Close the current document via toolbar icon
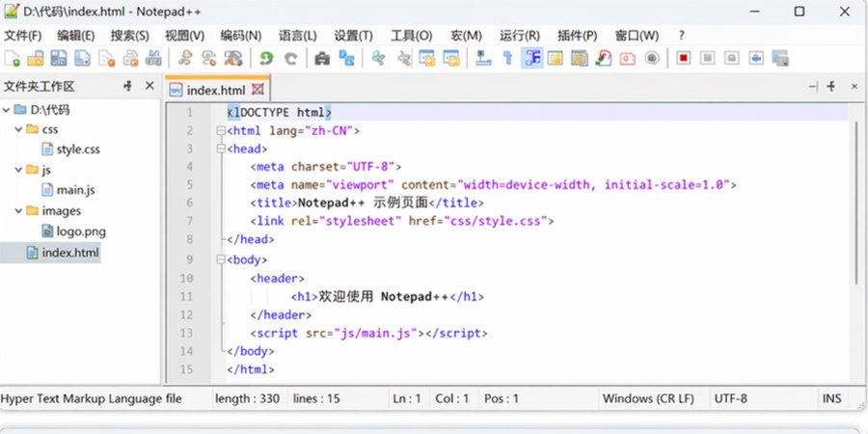This screenshot has width=868, height=434. click(x=106, y=58)
